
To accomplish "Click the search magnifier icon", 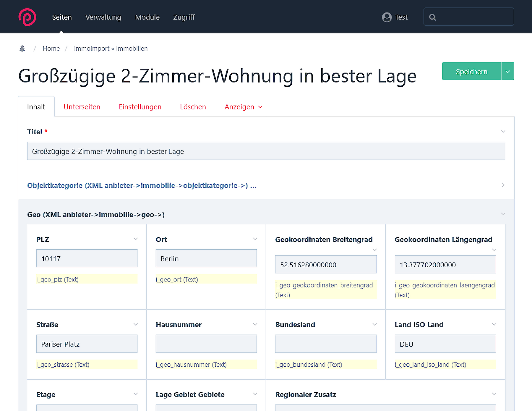I will 432,17.
